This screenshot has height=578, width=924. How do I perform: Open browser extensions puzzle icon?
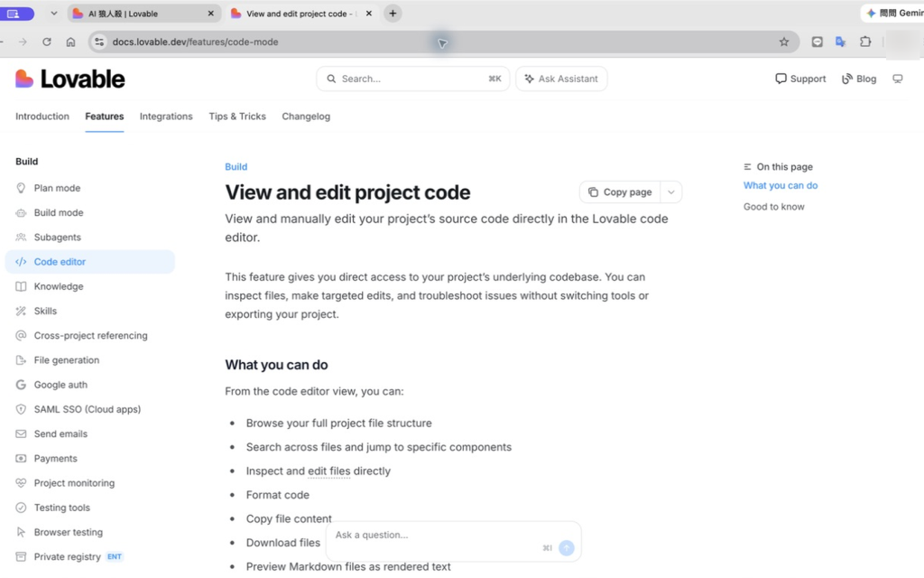pyautogui.click(x=865, y=42)
